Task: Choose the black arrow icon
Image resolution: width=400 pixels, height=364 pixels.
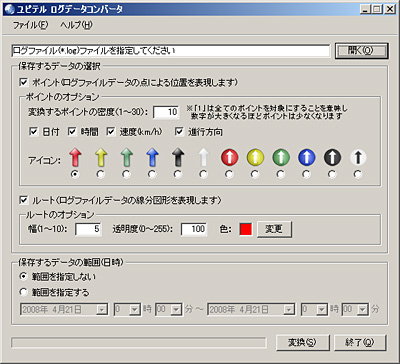Action: (x=178, y=174)
